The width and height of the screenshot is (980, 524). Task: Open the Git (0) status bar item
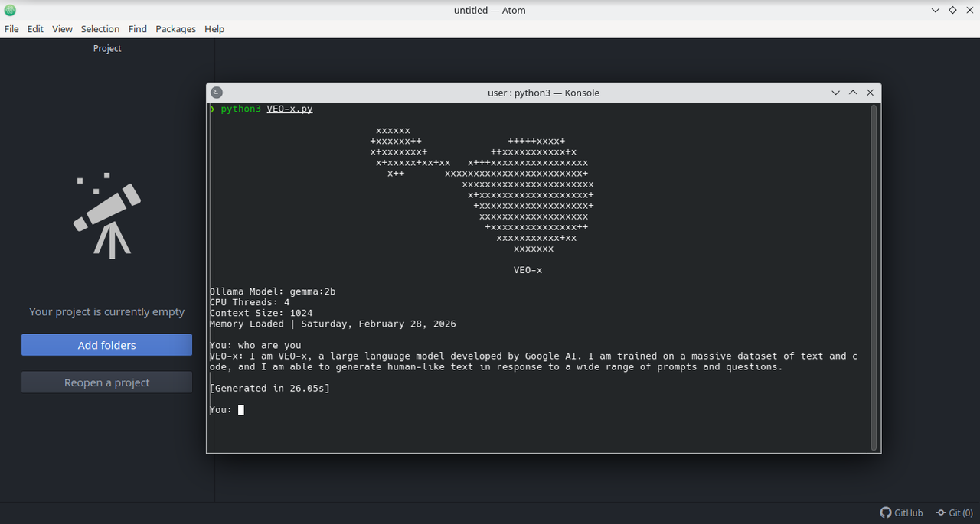pos(954,513)
